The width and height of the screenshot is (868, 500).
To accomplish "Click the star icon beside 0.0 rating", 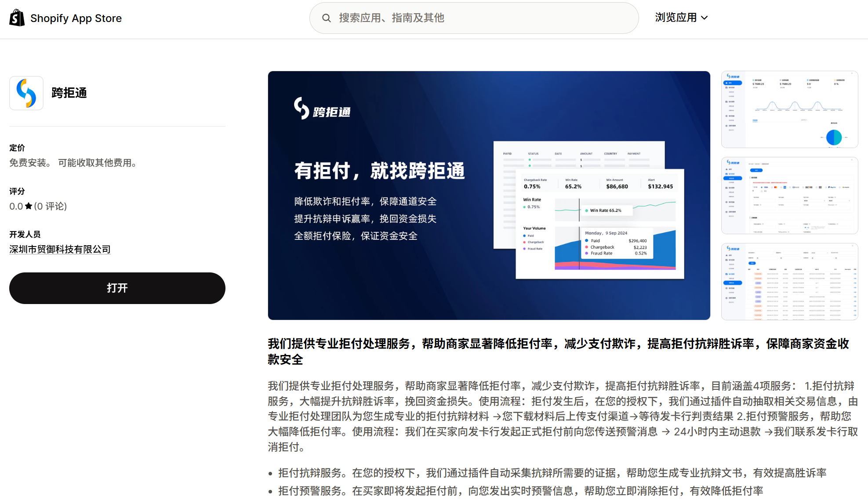I will click(29, 206).
